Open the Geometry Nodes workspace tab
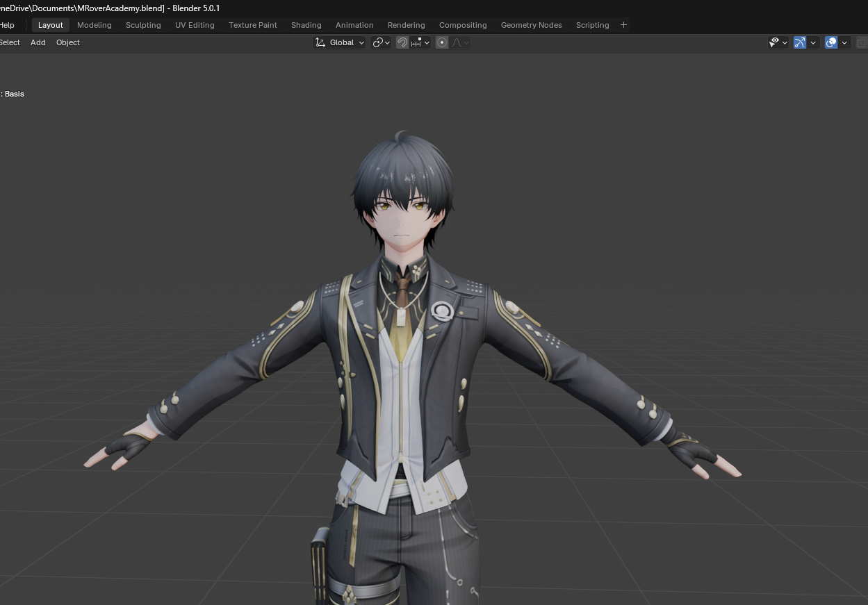Image resolution: width=868 pixels, height=605 pixels. (x=531, y=25)
